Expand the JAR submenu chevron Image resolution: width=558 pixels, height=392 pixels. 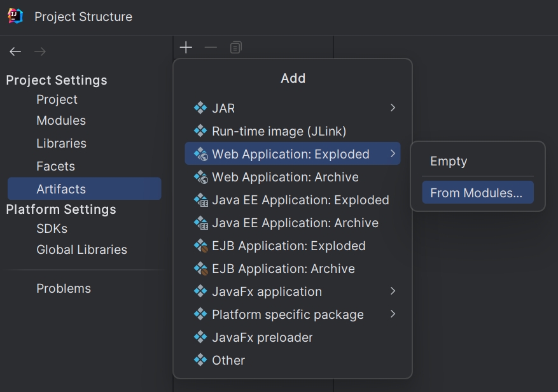point(393,108)
